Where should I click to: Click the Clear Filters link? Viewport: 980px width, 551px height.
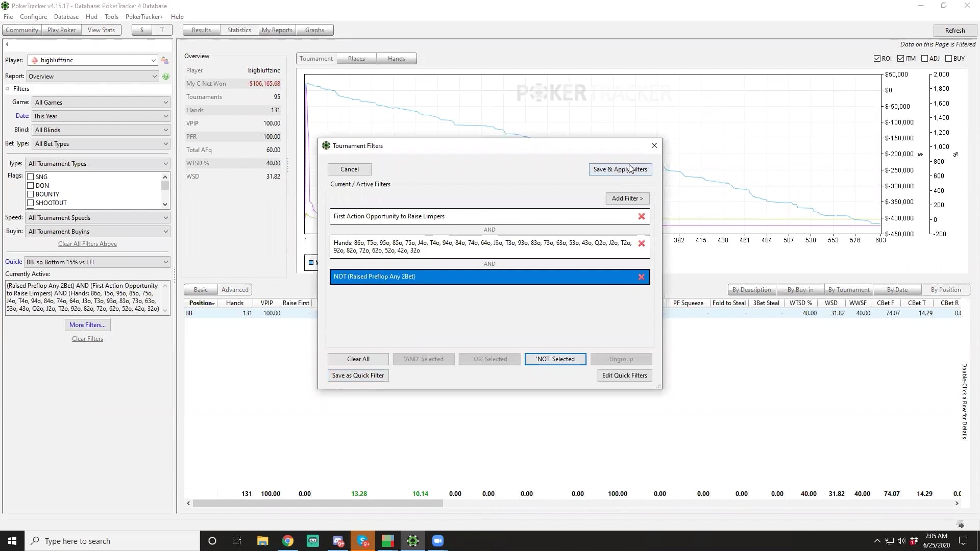(x=87, y=339)
